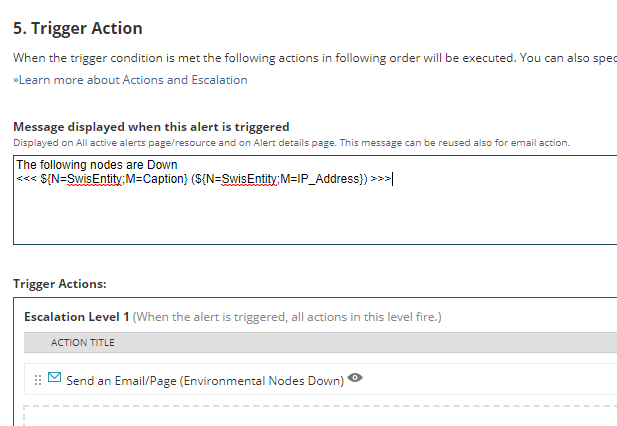This screenshot has height=426, width=617.
Task: Open 'Learn more about Actions and Escalation' link
Action: click(x=132, y=80)
